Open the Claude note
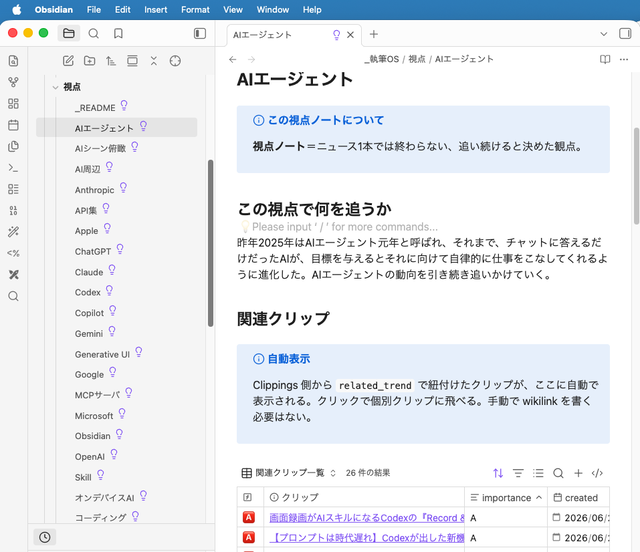The width and height of the screenshot is (640, 552). point(89,272)
